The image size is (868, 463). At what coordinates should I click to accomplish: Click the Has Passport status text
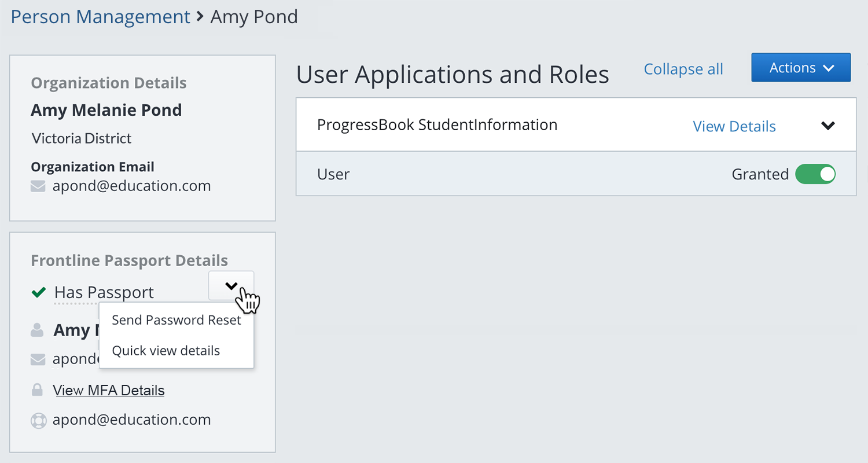pos(104,293)
